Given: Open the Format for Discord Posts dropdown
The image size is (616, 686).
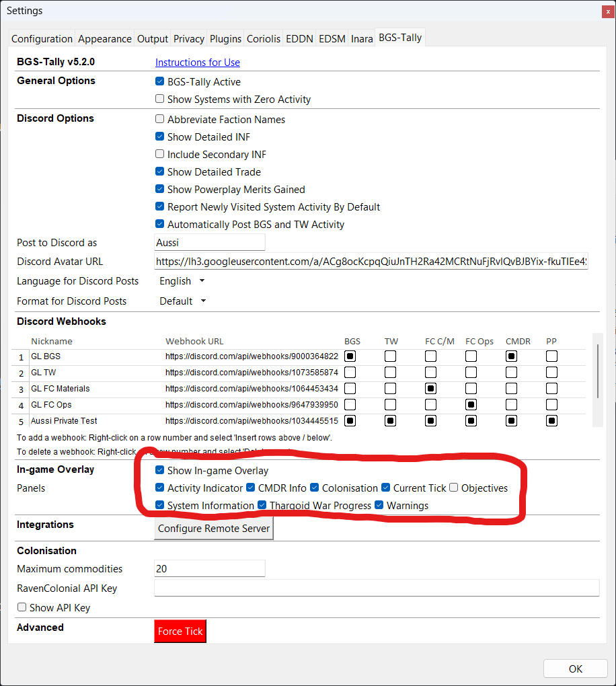Looking at the screenshot, I should click(x=182, y=301).
